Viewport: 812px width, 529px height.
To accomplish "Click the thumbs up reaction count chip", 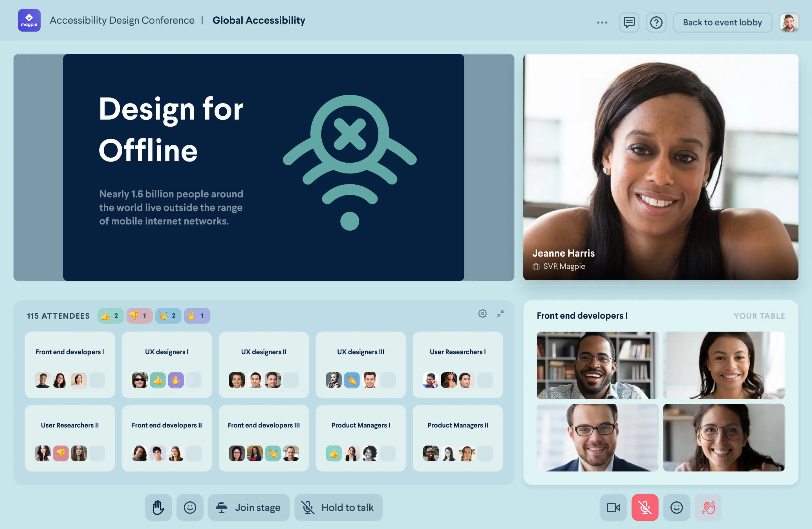I will pos(111,316).
